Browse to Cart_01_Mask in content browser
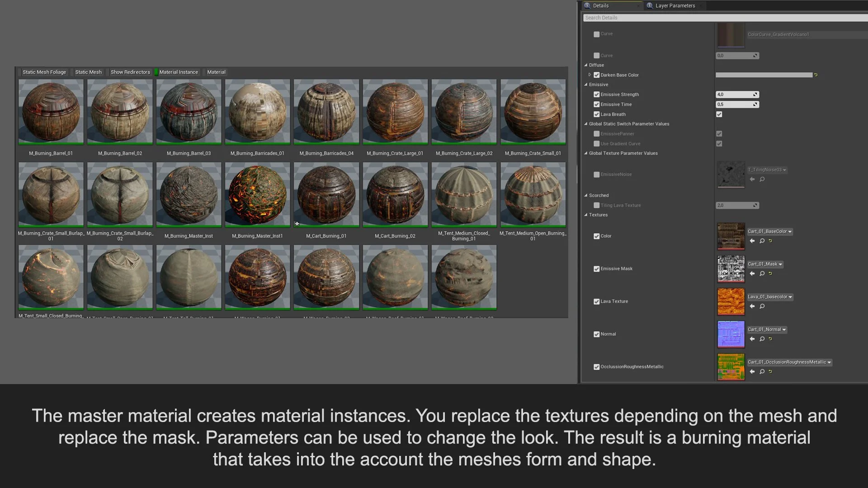This screenshot has width=868, height=488. click(x=762, y=273)
